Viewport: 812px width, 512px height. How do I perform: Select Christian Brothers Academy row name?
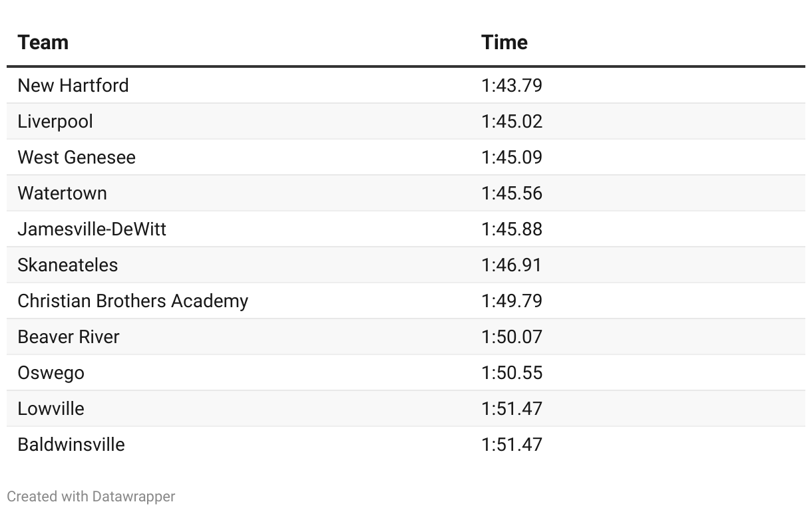132,301
